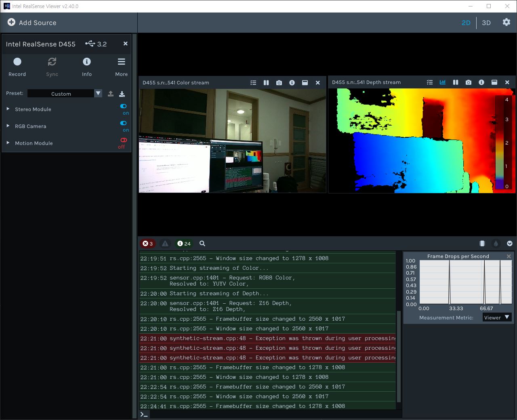The image size is (517, 420).
Task: Open log search magnifier icon
Action: (202, 244)
